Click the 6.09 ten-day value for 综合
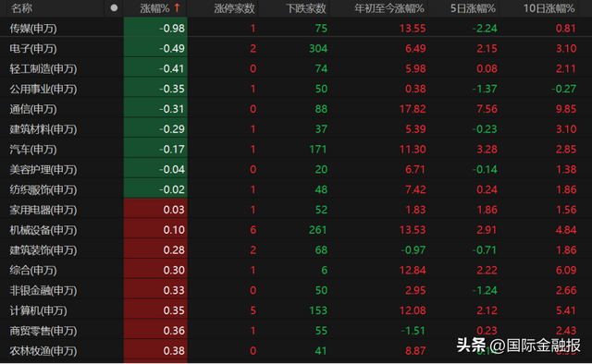This screenshot has width=592, height=364. pyautogui.click(x=566, y=271)
